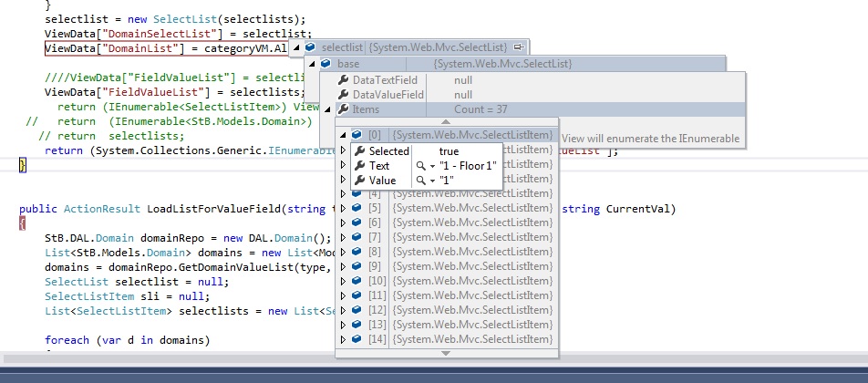868x383 pixels.
Task: Open text visualizer magnifier for Value "1"
Action: point(420,181)
